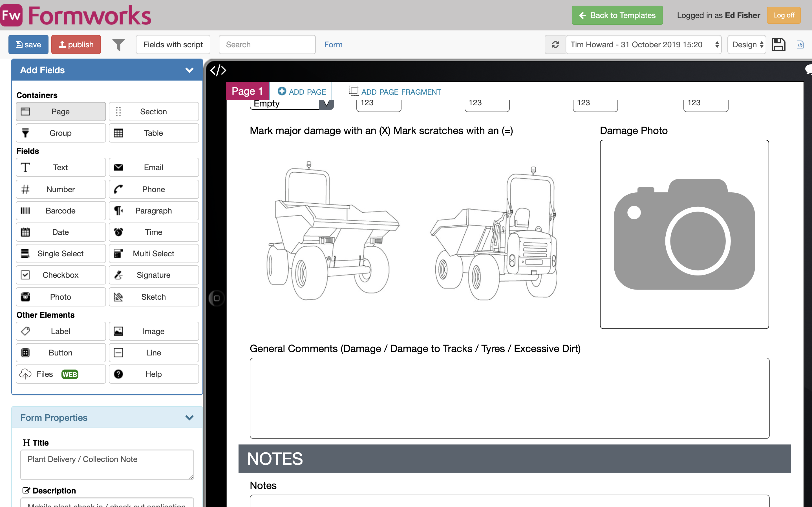812x507 pixels.
Task: Click the filter funnel icon
Action: tap(118, 45)
